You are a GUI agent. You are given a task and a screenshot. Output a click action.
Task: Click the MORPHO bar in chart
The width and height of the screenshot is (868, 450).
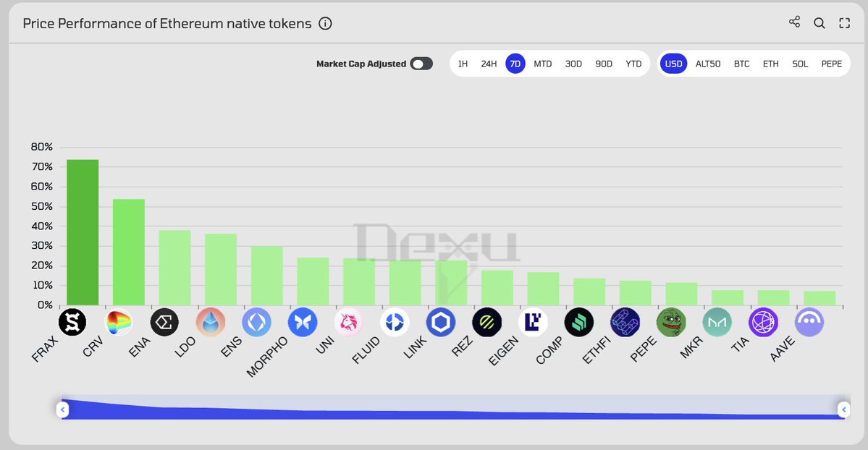tap(313, 281)
